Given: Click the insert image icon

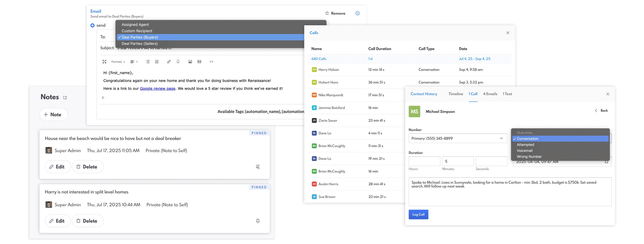Looking at the screenshot, I should 190,62.
